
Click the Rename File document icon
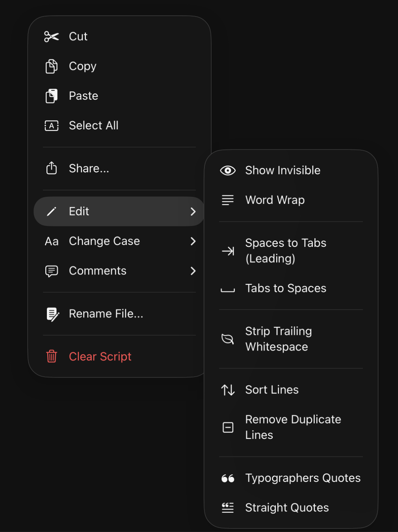point(52,314)
